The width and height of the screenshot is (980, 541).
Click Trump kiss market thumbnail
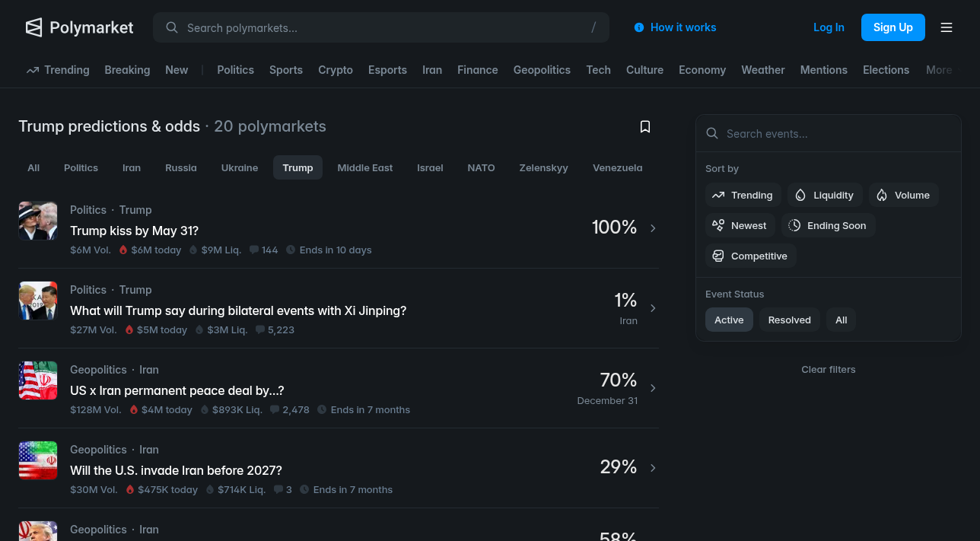(38, 221)
